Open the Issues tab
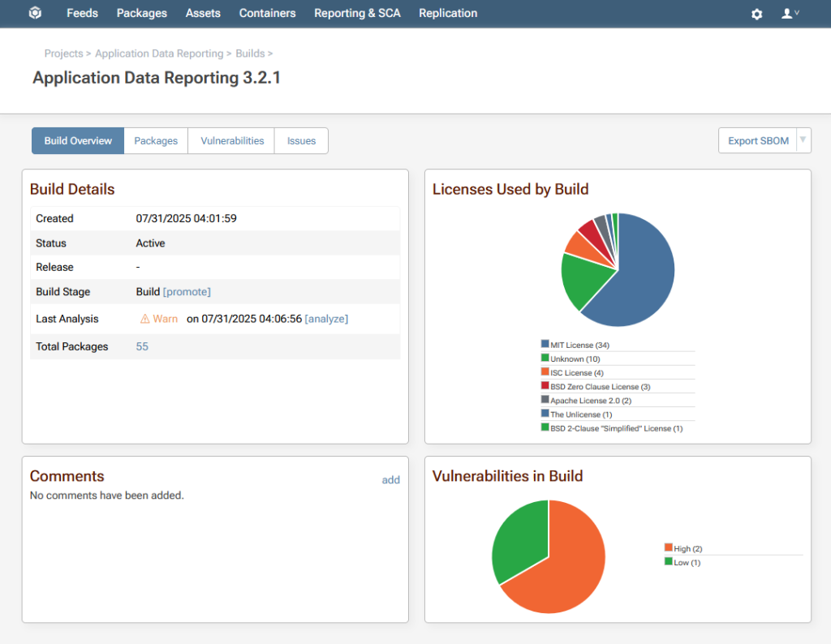This screenshot has height=644, width=831. click(301, 140)
